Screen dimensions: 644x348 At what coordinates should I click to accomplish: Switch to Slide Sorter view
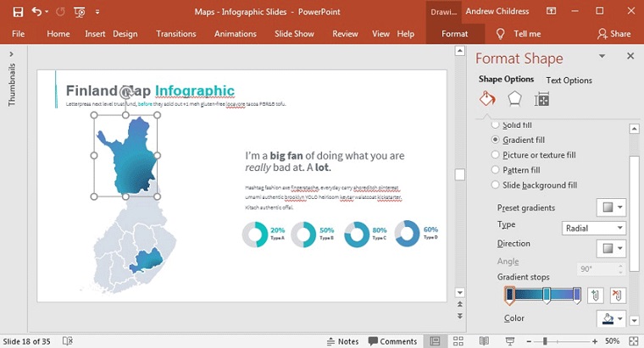click(x=458, y=341)
